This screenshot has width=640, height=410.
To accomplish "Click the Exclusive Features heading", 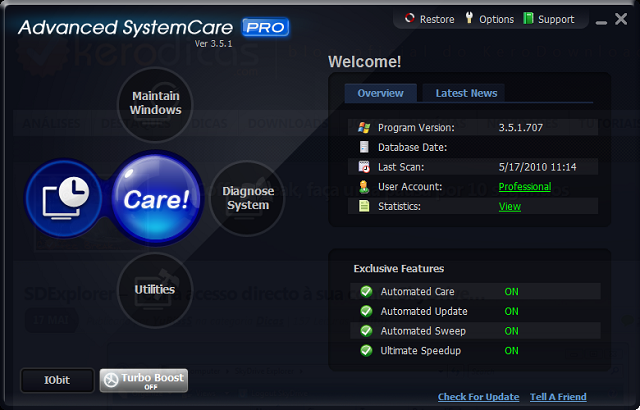I will tap(399, 268).
